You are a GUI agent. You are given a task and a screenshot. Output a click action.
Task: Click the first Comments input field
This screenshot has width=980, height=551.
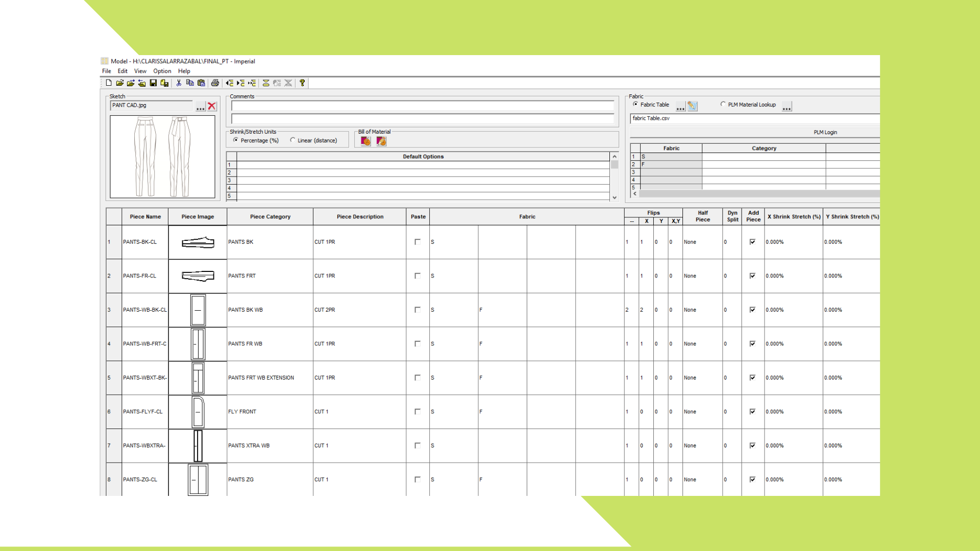point(422,106)
